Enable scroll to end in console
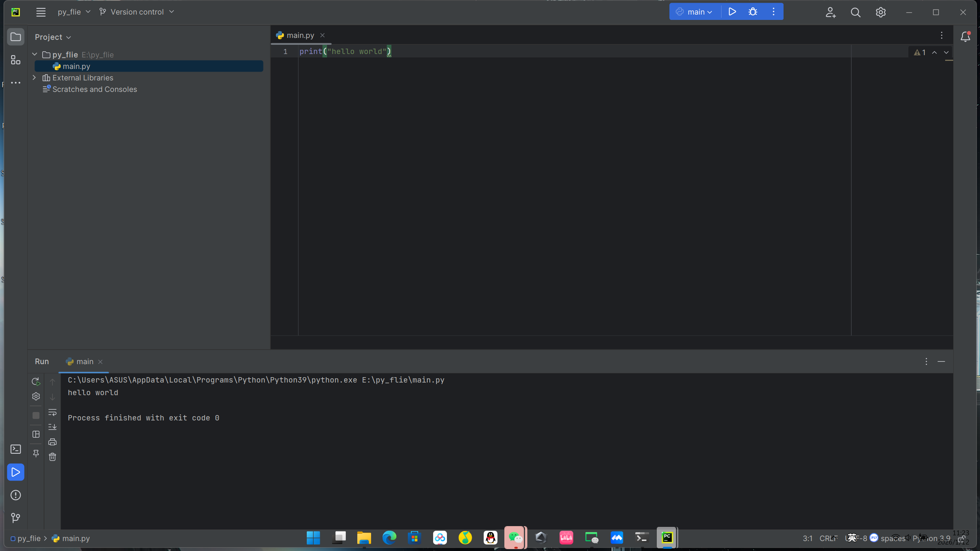 click(x=52, y=427)
